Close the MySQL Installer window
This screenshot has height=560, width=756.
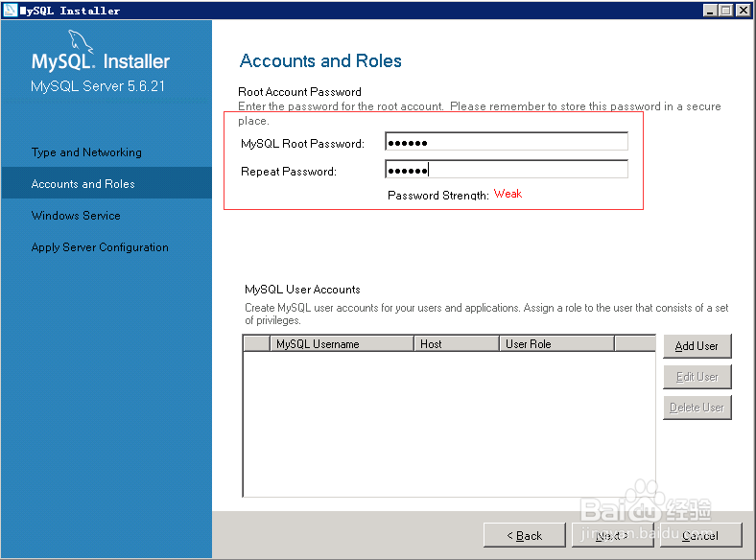[x=743, y=11]
